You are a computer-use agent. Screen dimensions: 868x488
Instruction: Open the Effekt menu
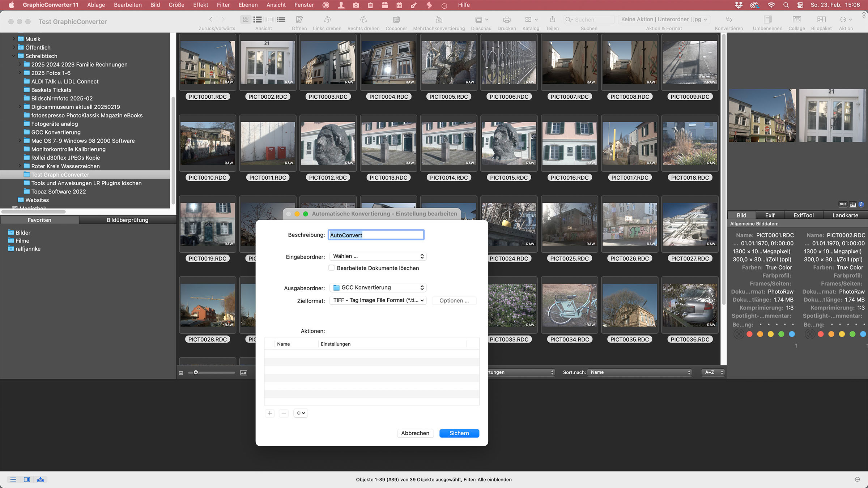pos(200,5)
